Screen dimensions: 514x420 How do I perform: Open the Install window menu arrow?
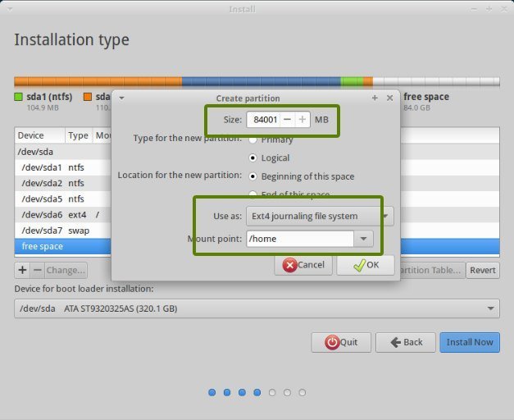click(x=10, y=9)
